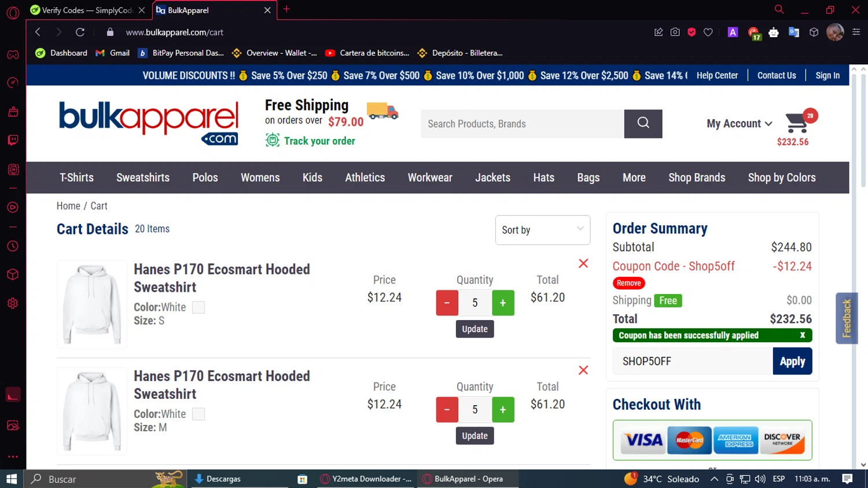The height and width of the screenshot is (488, 868).
Task: Click Update for Size M sweatshirt
Action: click(x=475, y=436)
